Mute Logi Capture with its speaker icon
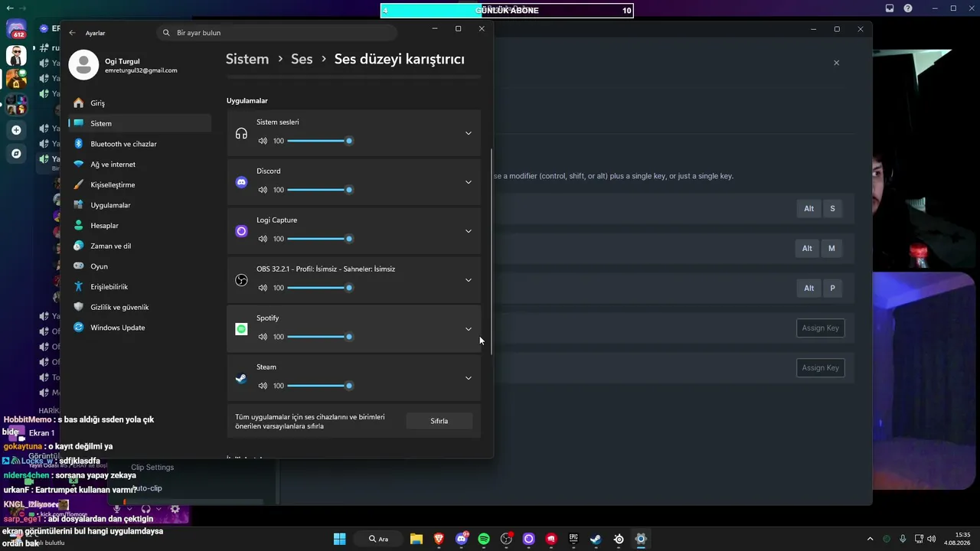 point(263,239)
